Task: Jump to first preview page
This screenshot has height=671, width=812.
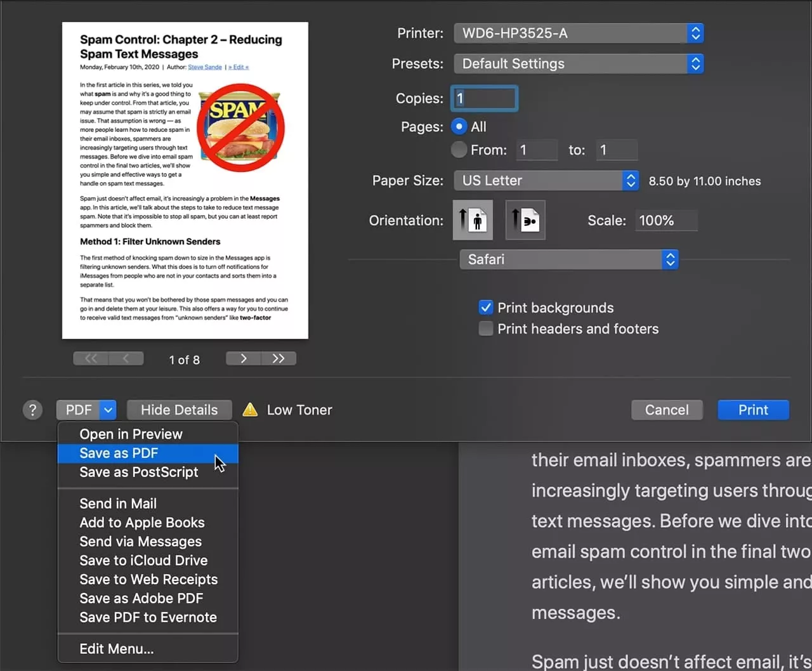Action: point(91,358)
